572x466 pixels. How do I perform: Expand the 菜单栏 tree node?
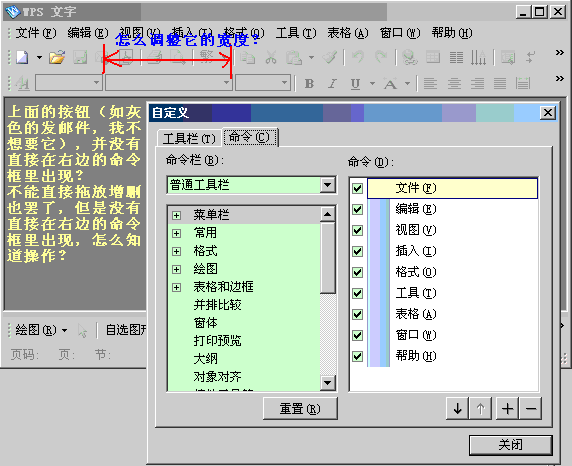177,215
